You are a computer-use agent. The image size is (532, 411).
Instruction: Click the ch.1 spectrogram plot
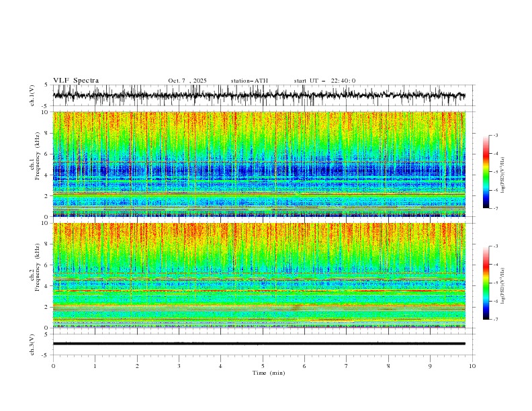259,164
